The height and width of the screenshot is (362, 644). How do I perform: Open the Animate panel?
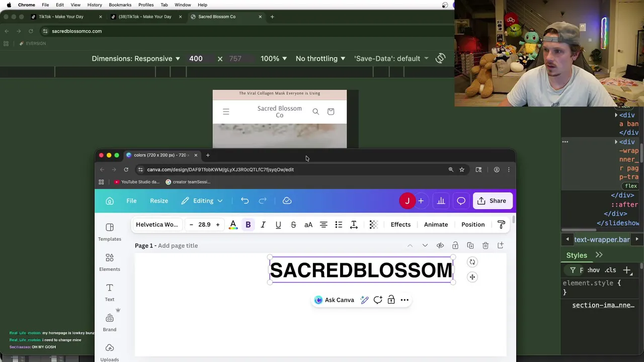pyautogui.click(x=436, y=225)
